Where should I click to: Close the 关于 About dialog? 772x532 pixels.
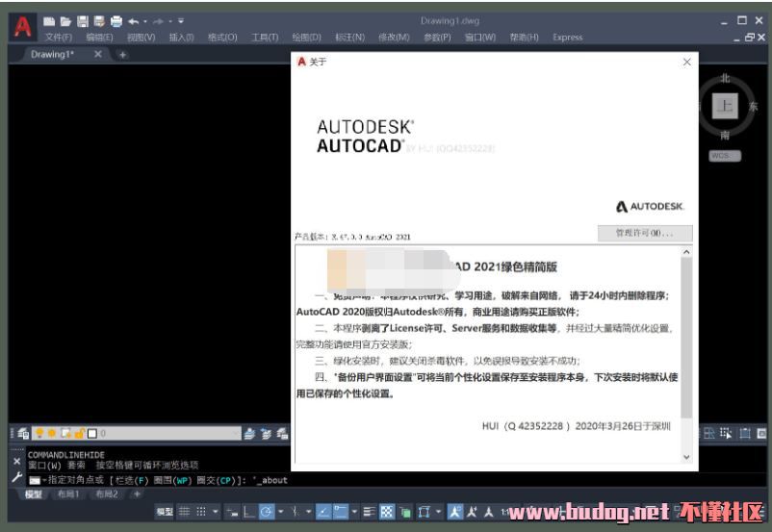click(x=687, y=62)
